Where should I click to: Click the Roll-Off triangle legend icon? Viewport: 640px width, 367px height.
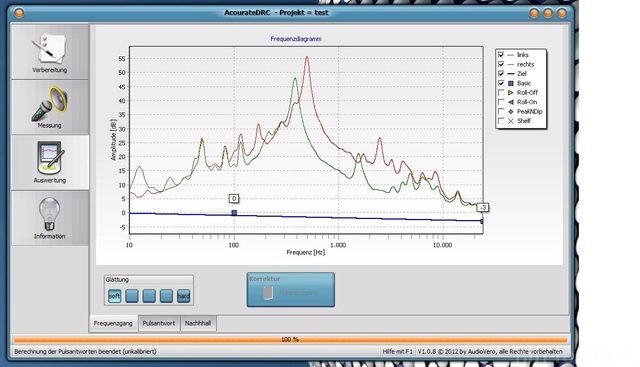511,93
